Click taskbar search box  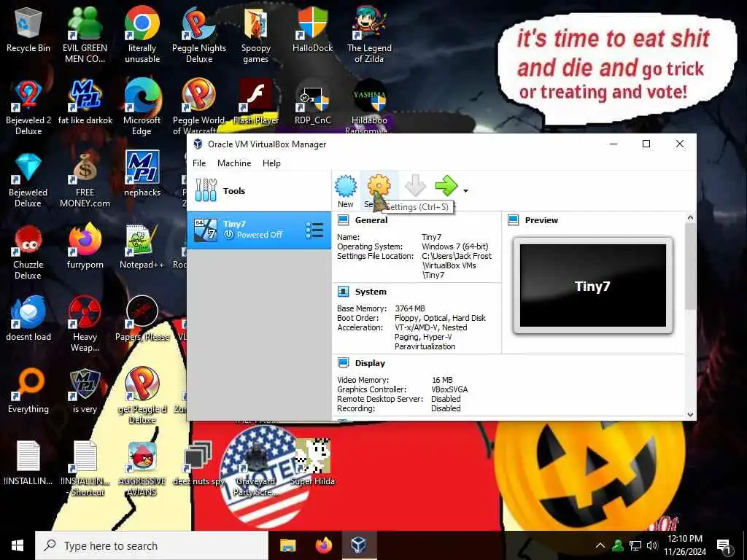(x=152, y=545)
